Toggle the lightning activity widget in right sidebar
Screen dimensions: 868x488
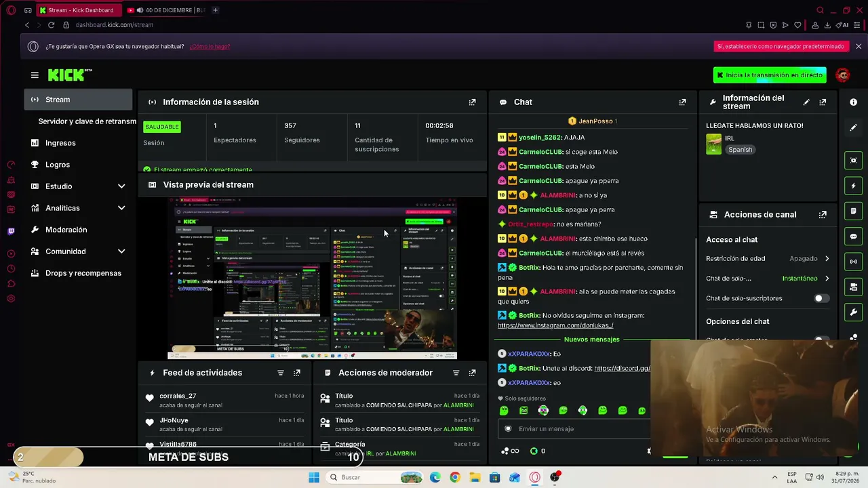point(854,186)
